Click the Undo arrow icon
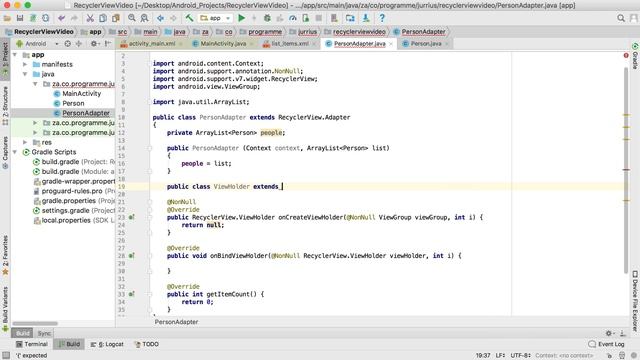Viewport: 640px width, 360px height. pyautogui.click(x=62, y=18)
